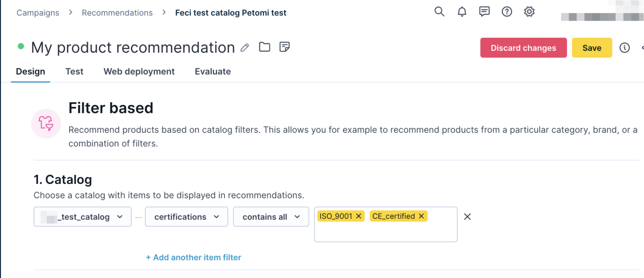Open the campaign notes icon
The width and height of the screenshot is (644, 278).
[x=284, y=47]
